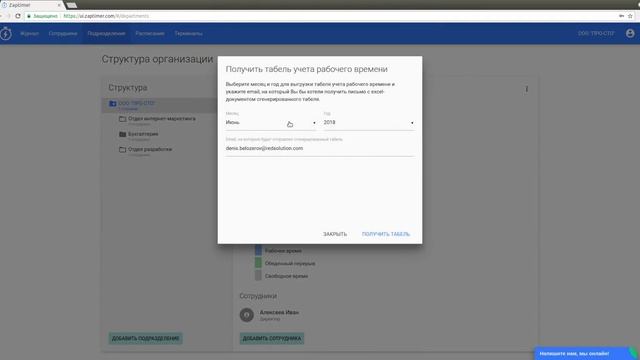Screen dimensions: 640x360
Task: Switch to the Zaptimer browser tab
Action: [31, 5]
